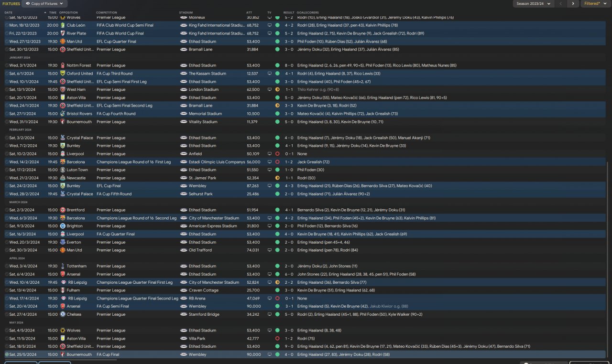Image resolution: width=612 pixels, height=364 pixels.
Task: Sort fixtures by the DATE column header
Action: (x=9, y=12)
